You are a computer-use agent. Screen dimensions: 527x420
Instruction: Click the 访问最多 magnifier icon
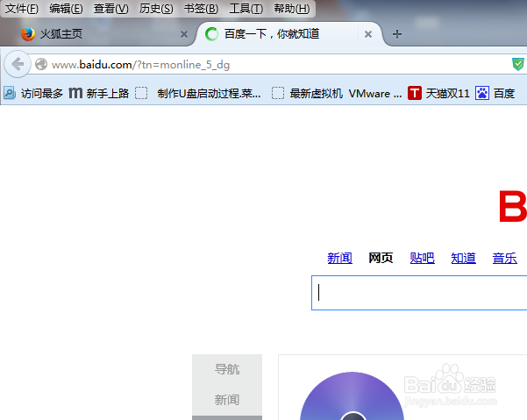point(10,93)
